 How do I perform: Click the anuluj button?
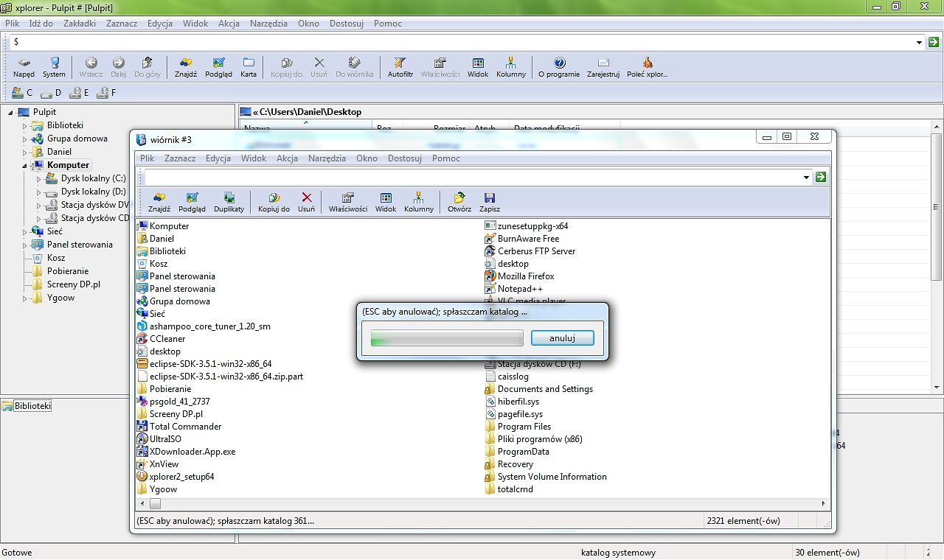coord(562,338)
